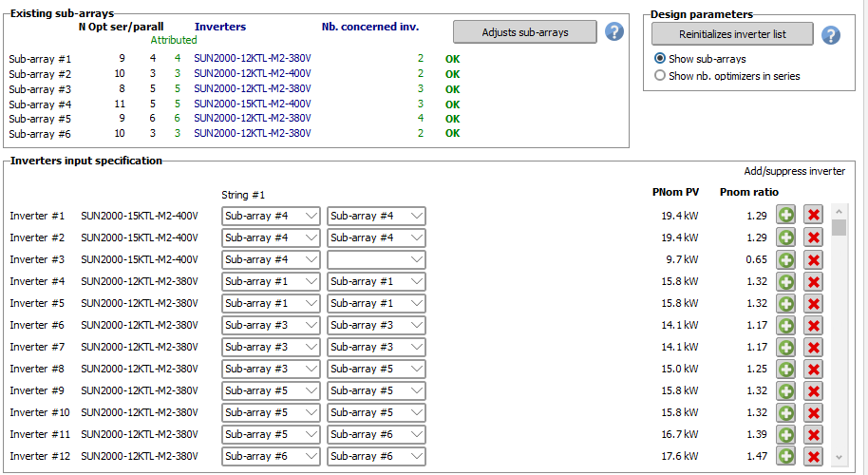The image size is (868, 475).
Task: Add inverter on Inverter #5 row
Action: [x=785, y=303]
